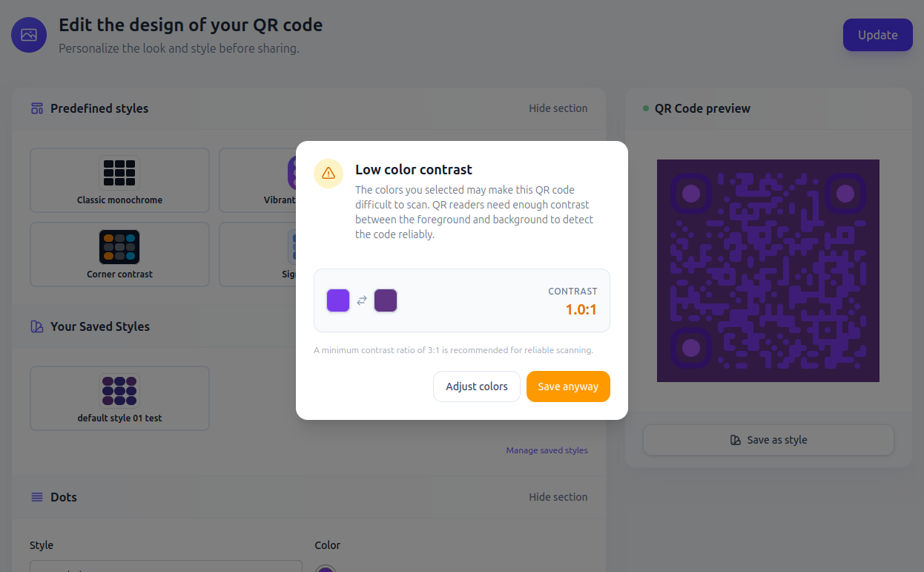Click the QR code preview image

pos(768,271)
